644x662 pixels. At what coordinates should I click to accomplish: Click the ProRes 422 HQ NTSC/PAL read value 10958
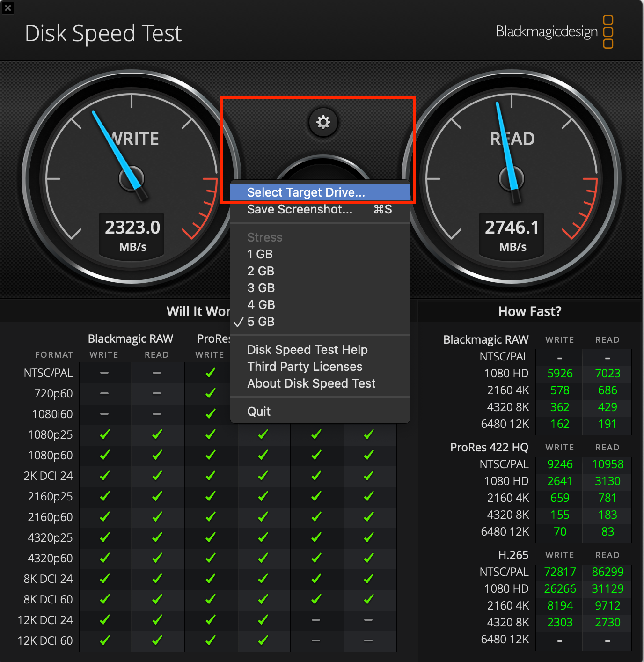tap(607, 464)
